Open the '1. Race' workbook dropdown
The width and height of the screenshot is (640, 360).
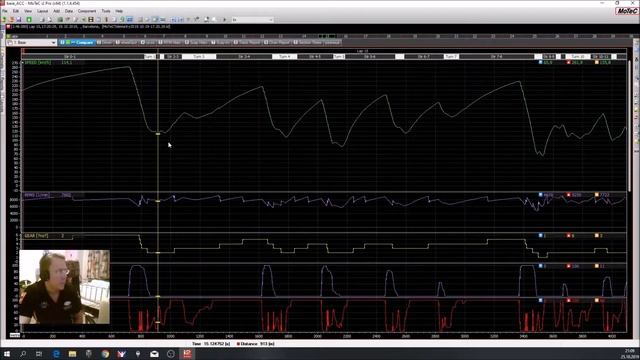(53, 42)
